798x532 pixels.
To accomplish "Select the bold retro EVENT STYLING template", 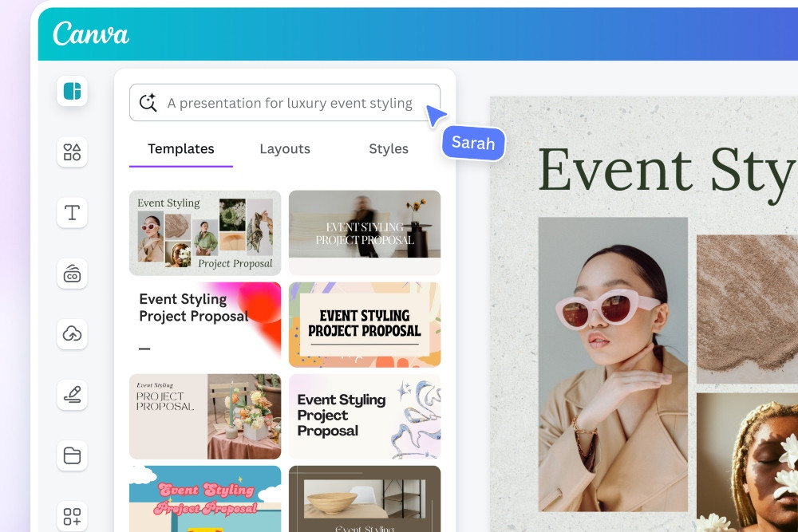I will 365,324.
